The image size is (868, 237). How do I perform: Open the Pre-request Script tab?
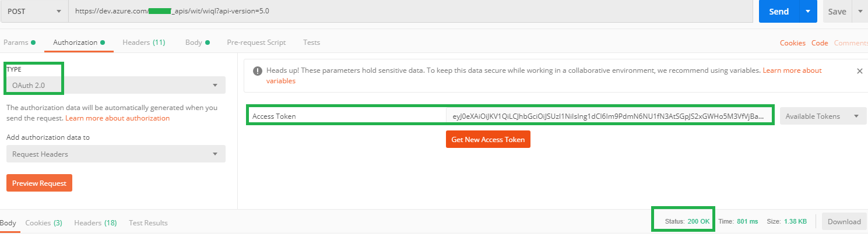pyautogui.click(x=256, y=43)
